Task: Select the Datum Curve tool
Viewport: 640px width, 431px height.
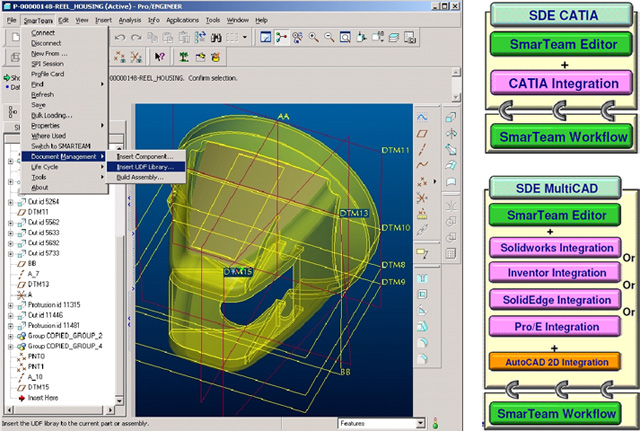Action: (x=422, y=165)
